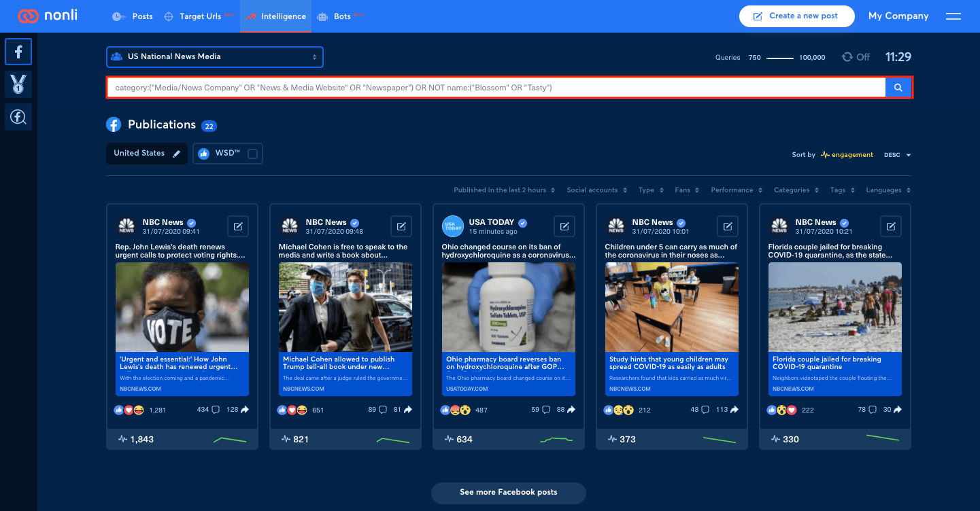
Task: Open the beach photo thumbnail
Action: pos(835,307)
